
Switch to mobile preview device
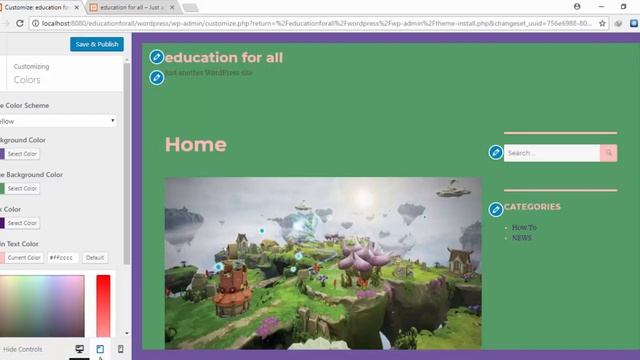(120, 349)
